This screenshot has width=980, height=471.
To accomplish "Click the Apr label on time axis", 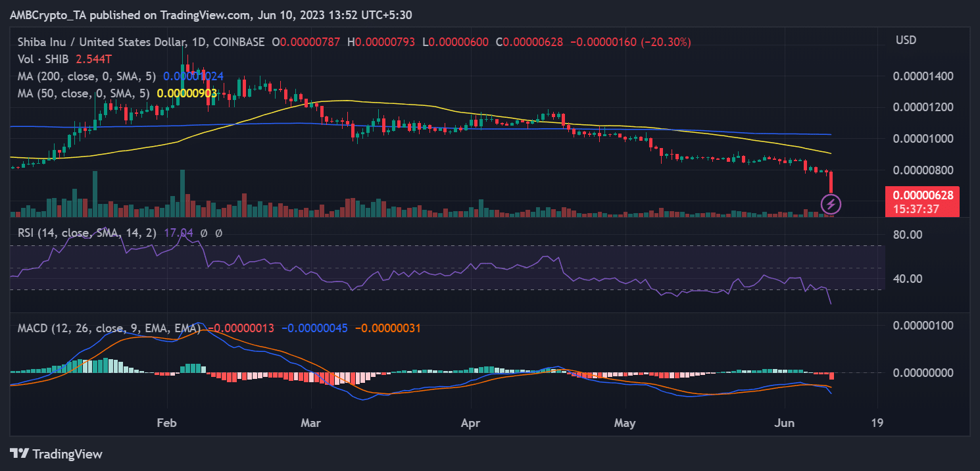I will click(x=470, y=423).
